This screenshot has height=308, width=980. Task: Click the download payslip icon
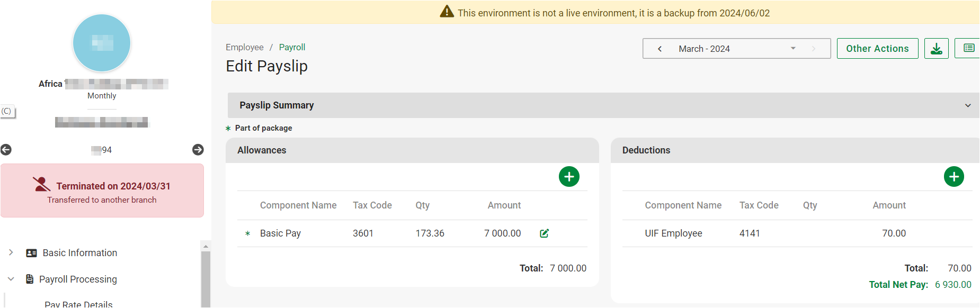tap(936, 49)
